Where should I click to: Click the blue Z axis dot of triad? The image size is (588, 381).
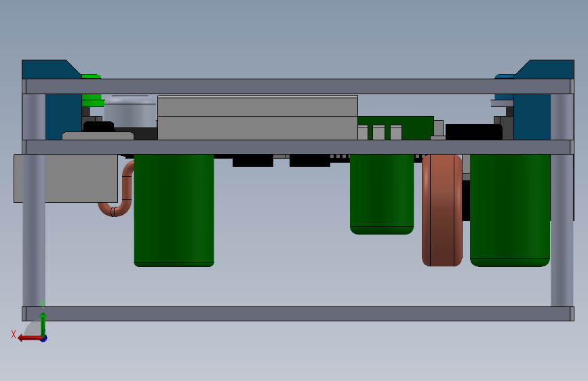point(44,338)
